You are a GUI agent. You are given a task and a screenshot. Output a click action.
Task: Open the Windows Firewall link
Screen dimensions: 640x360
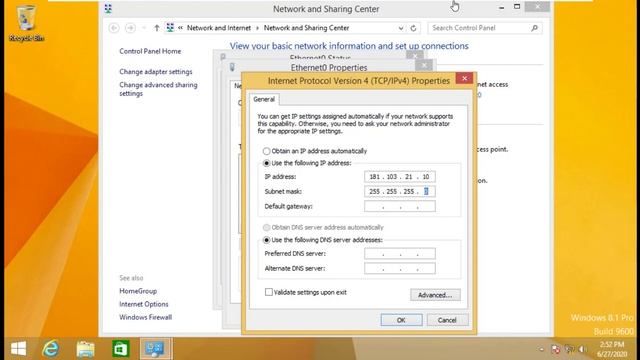tap(145, 317)
